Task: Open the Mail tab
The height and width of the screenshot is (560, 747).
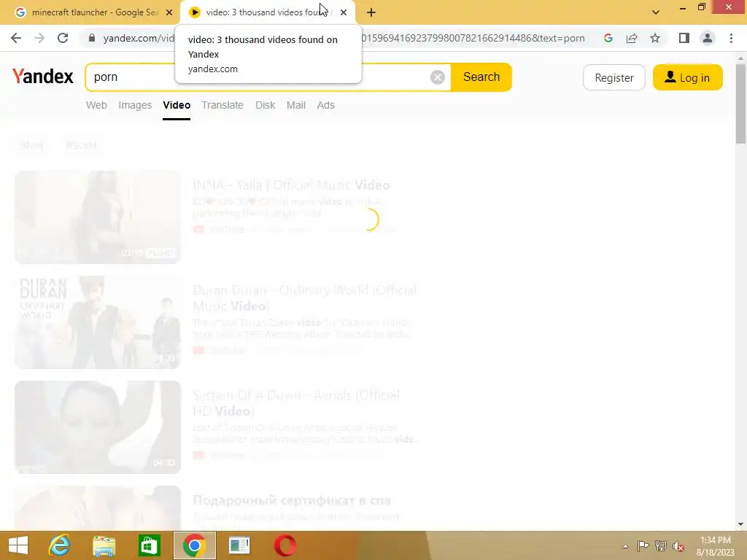Action: point(296,105)
